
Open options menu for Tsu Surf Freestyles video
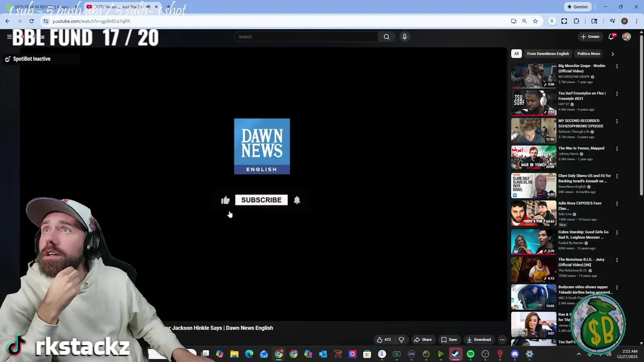(x=617, y=94)
